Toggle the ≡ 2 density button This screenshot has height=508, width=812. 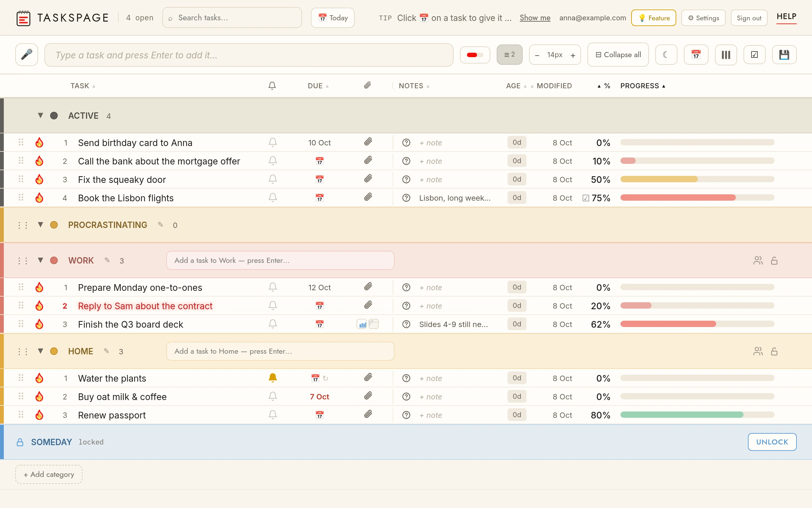(x=509, y=54)
